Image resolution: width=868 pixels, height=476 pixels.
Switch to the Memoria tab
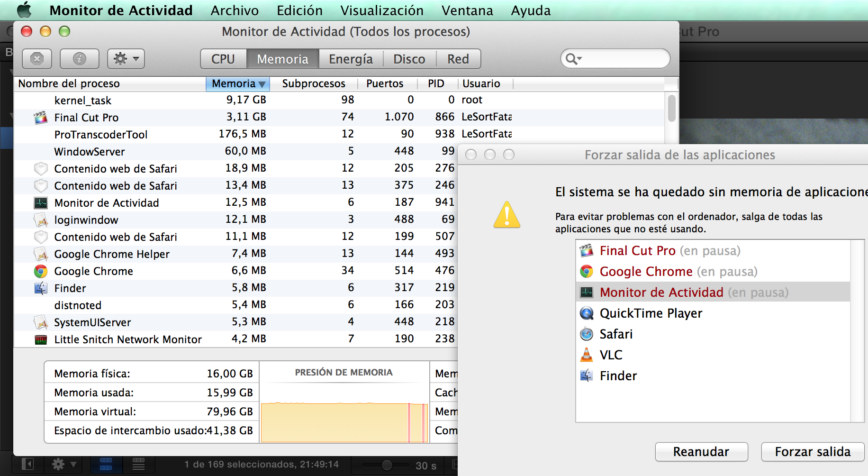click(x=282, y=59)
